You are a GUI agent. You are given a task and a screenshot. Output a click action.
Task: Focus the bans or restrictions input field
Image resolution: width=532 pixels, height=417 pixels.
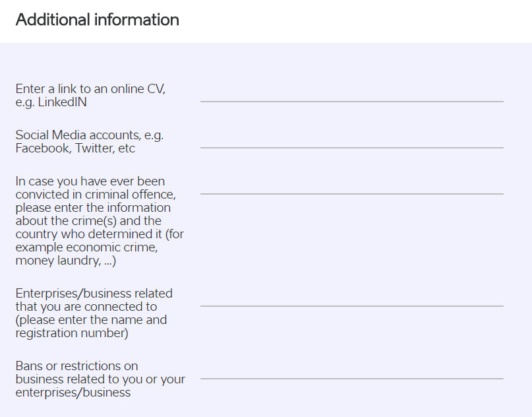click(352, 372)
